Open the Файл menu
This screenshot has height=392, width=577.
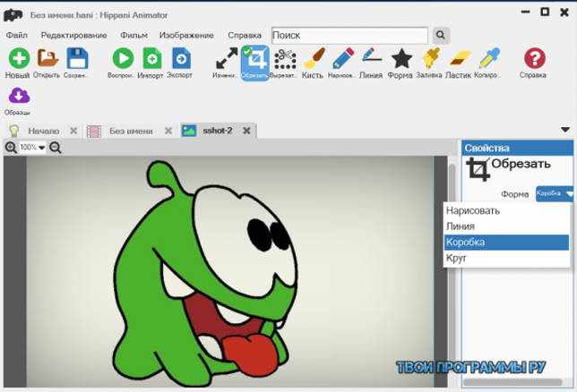click(16, 35)
